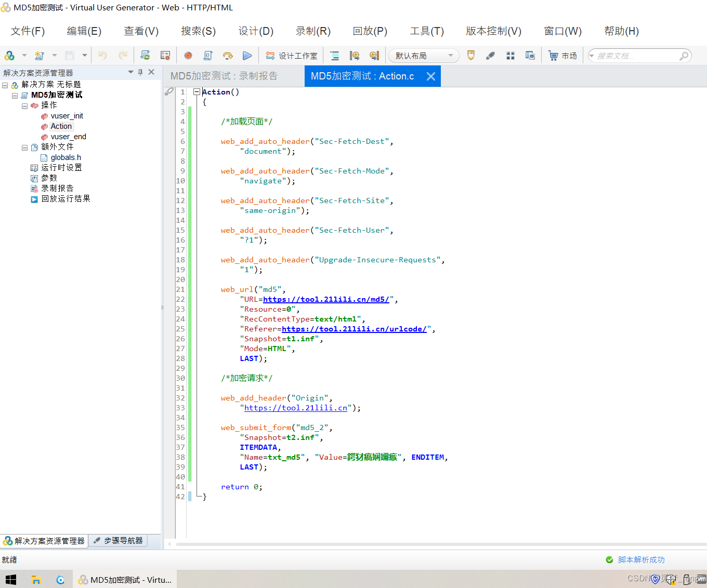Open the dropdown arrow beside the Save icon
The width and height of the screenshot is (707, 588).
pos(84,56)
